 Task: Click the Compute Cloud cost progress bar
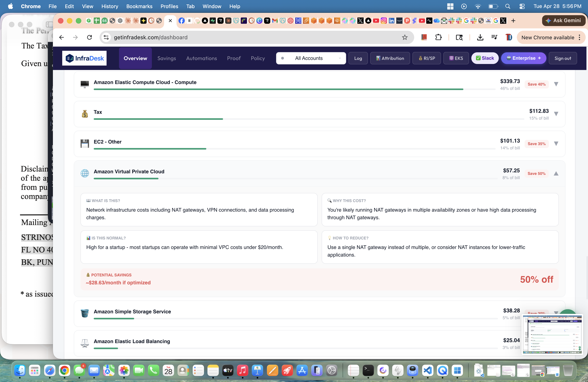(295, 89)
